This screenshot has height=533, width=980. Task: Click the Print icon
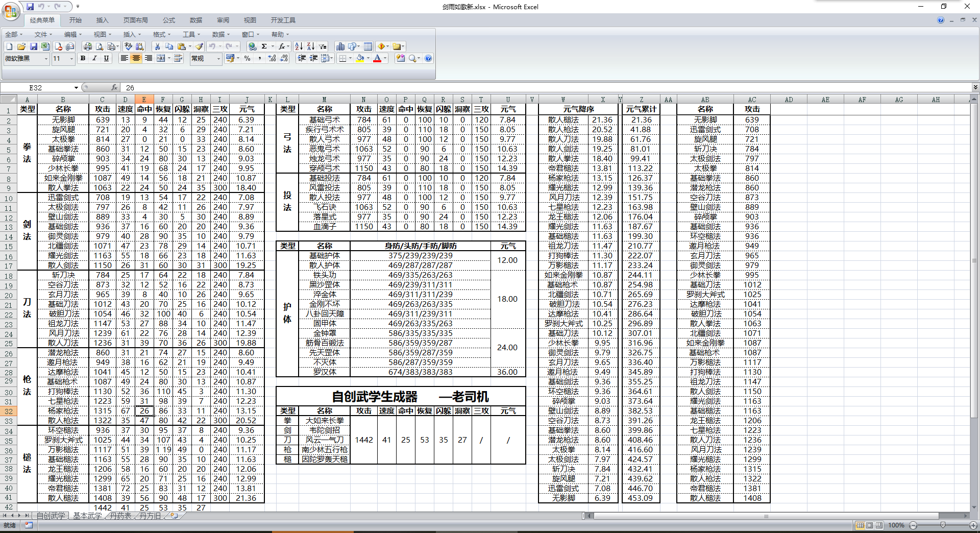click(88, 46)
